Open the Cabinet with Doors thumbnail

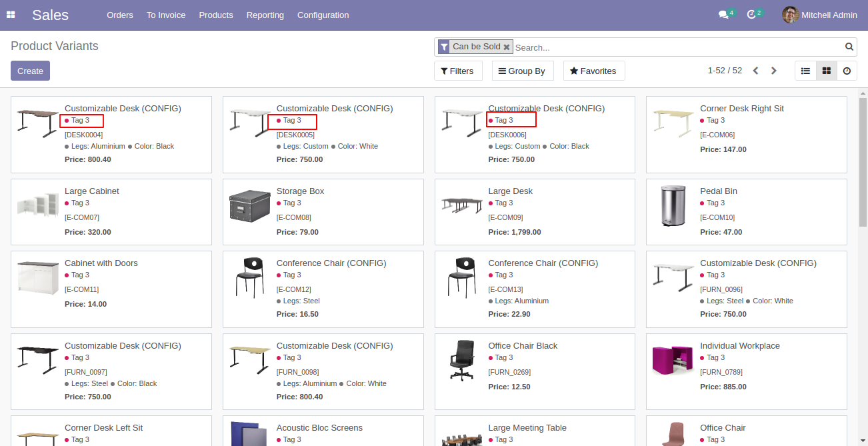(38, 278)
